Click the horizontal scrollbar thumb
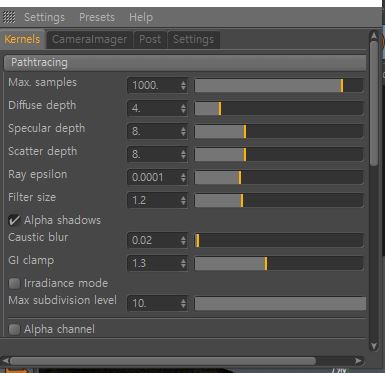This screenshot has height=373, width=385. (163, 361)
